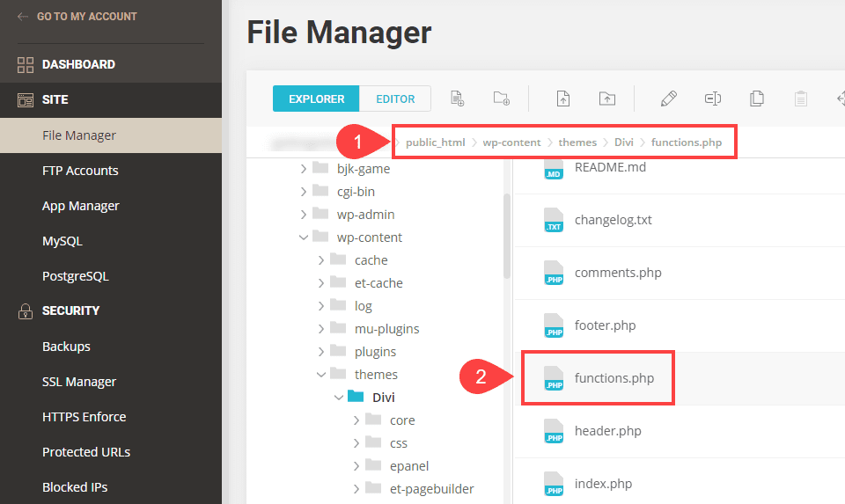Image resolution: width=845 pixels, height=504 pixels.
Task: Click the README.md file icon
Action: [x=554, y=169]
